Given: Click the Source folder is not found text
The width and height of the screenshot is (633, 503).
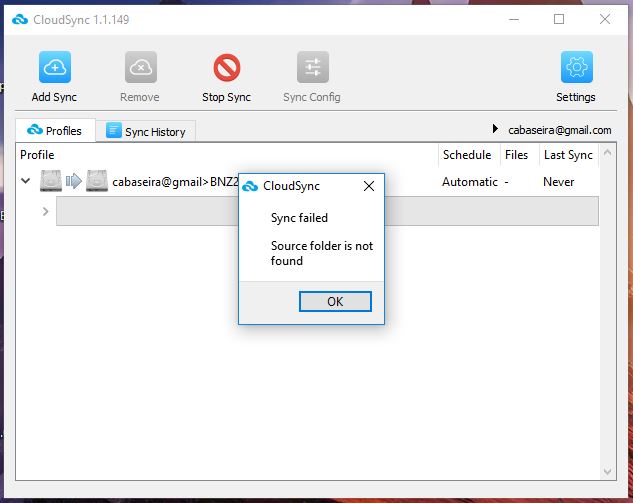Looking at the screenshot, I should [322, 253].
